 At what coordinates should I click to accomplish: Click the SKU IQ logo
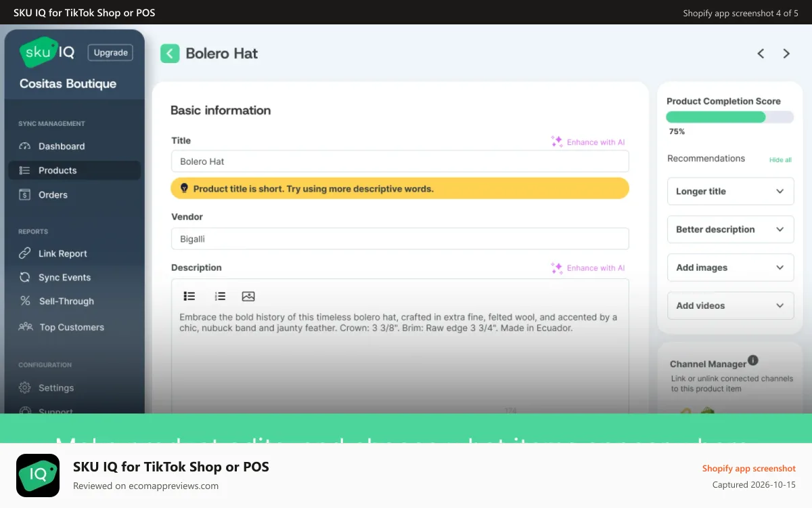(x=47, y=52)
